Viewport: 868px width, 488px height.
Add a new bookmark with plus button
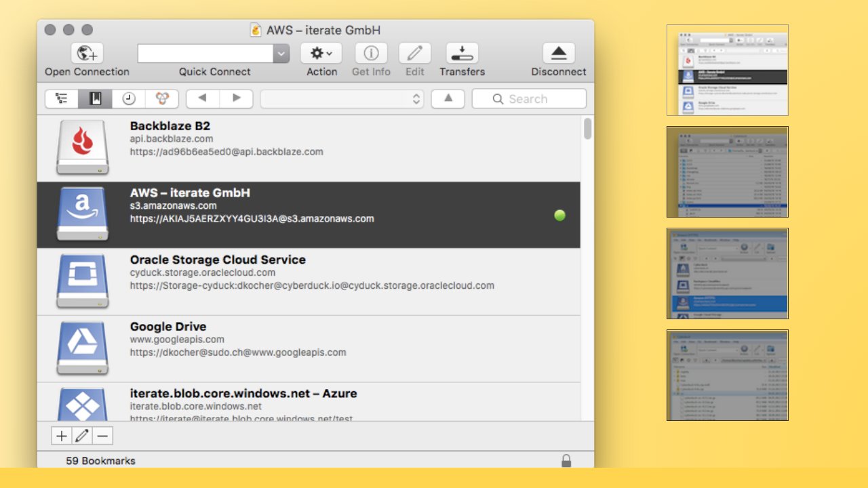(x=61, y=436)
